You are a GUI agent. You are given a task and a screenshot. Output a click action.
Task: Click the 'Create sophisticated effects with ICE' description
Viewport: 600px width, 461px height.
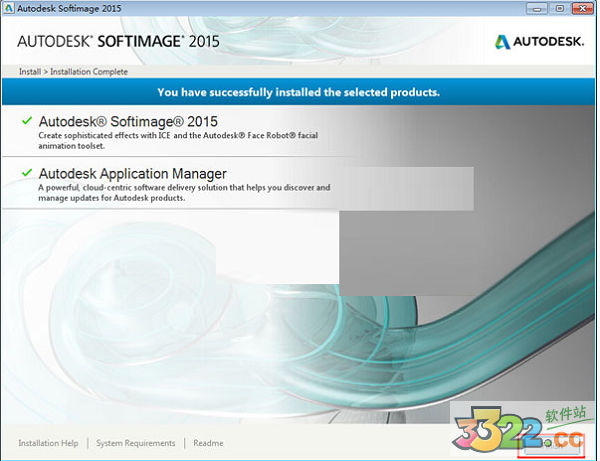[178, 140]
